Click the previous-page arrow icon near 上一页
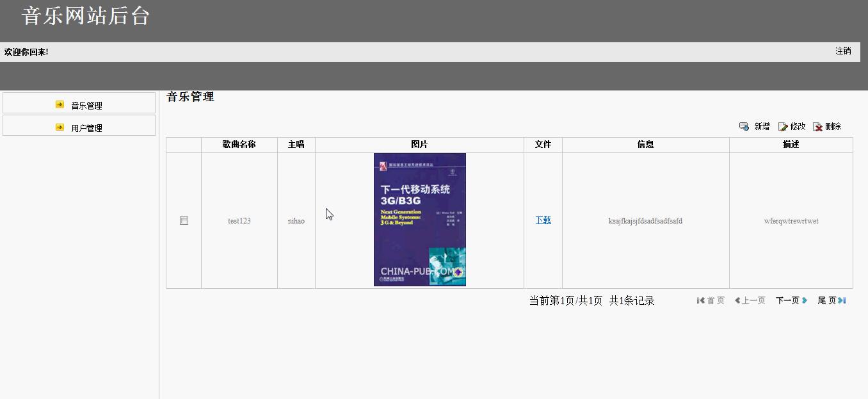Image resolution: width=868 pixels, height=399 pixels. [737, 300]
